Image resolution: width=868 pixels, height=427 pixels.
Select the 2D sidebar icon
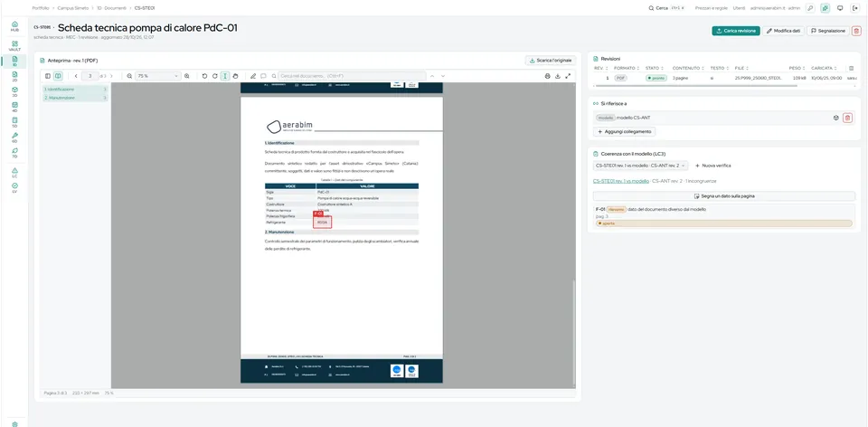click(x=14, y=76)
